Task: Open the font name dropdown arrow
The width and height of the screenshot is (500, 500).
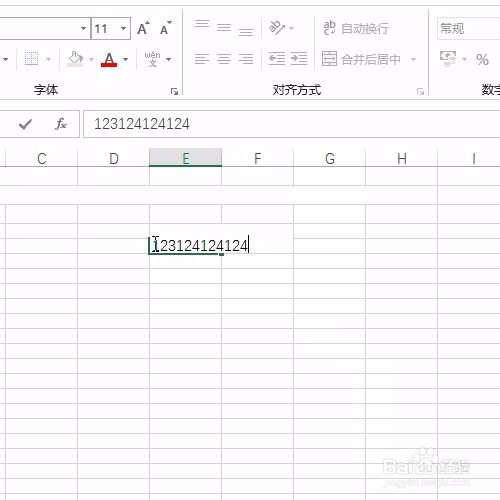Action: (x=84, y=28)
